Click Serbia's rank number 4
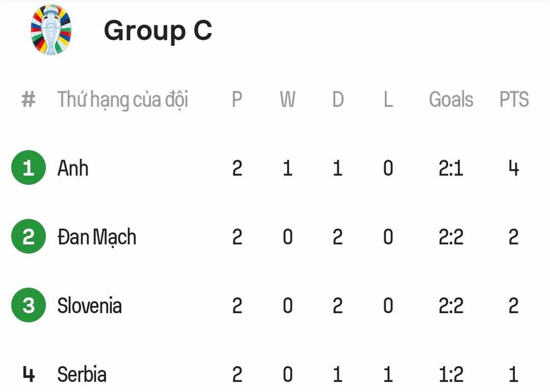550x392 pixels. click(x=28, y=375)
